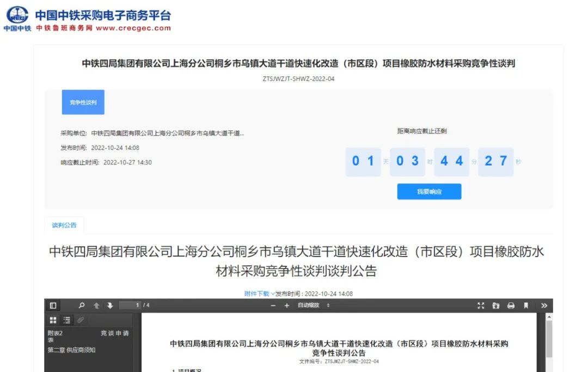Click the 我要响应 button

coord(430,192)
